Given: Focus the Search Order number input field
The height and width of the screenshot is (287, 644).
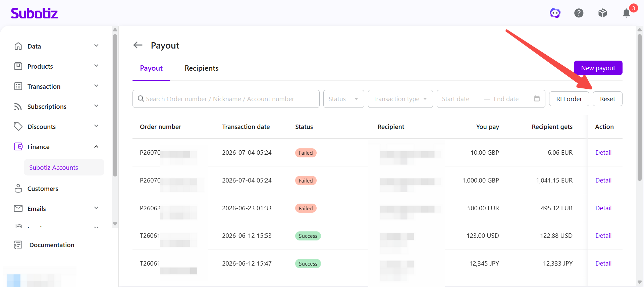Looking at the screenshot, I should (x=226, y=99).
